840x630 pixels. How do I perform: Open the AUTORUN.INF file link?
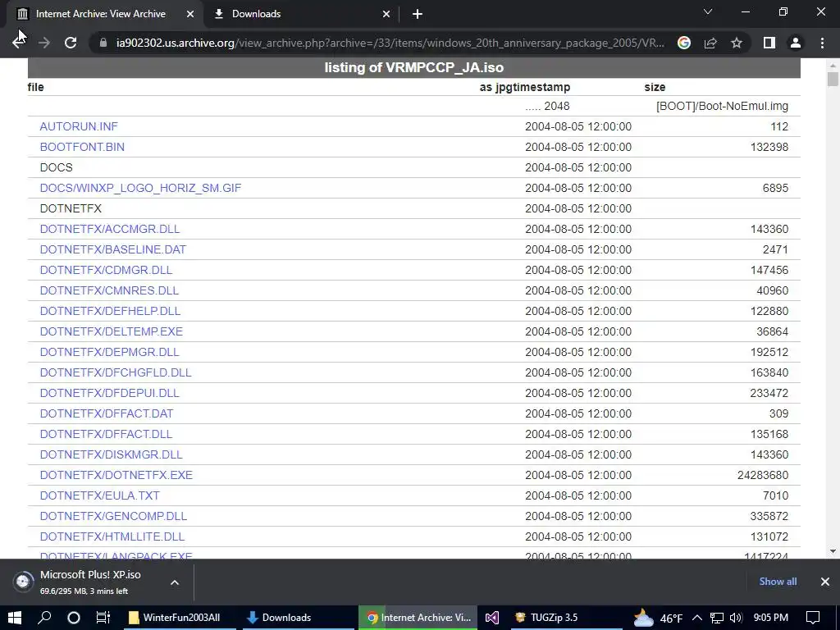(x=79, y=126)
